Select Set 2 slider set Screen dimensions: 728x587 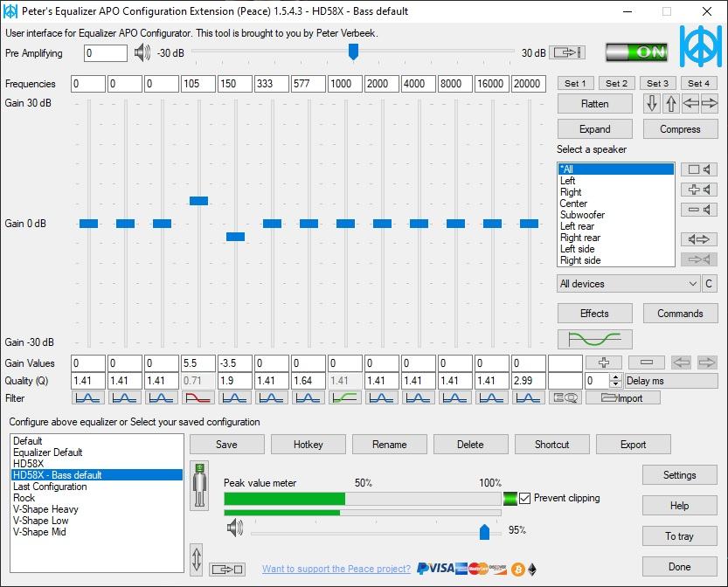point(617,84)
